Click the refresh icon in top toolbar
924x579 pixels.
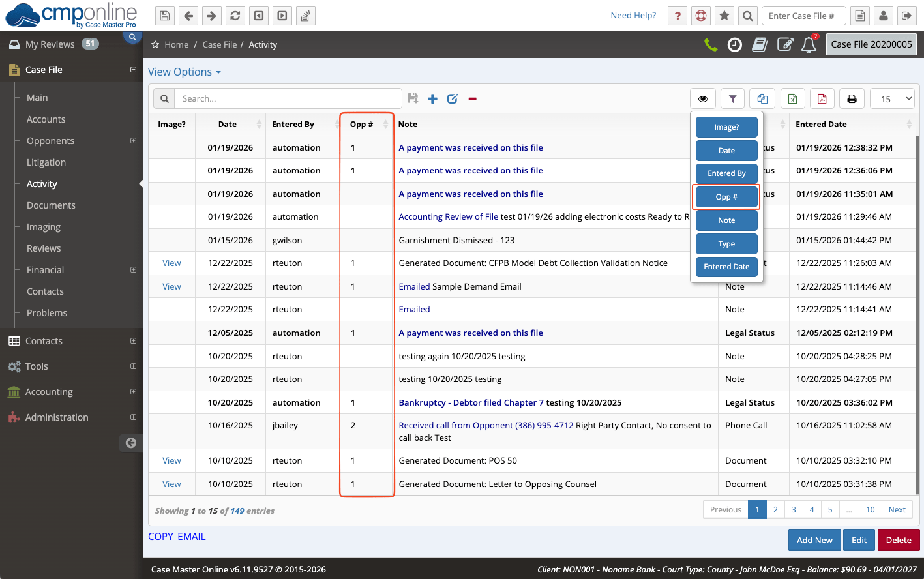tap(235, 16)
